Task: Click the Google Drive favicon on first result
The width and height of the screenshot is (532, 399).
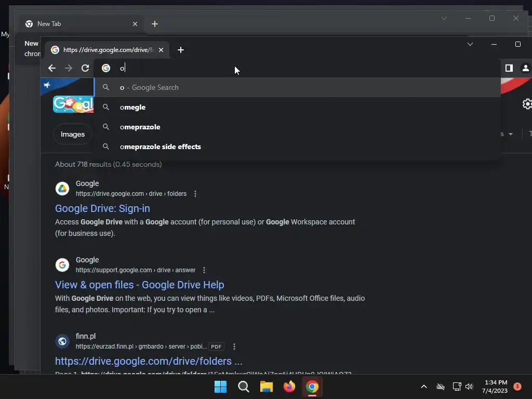Action: [62, 188]
